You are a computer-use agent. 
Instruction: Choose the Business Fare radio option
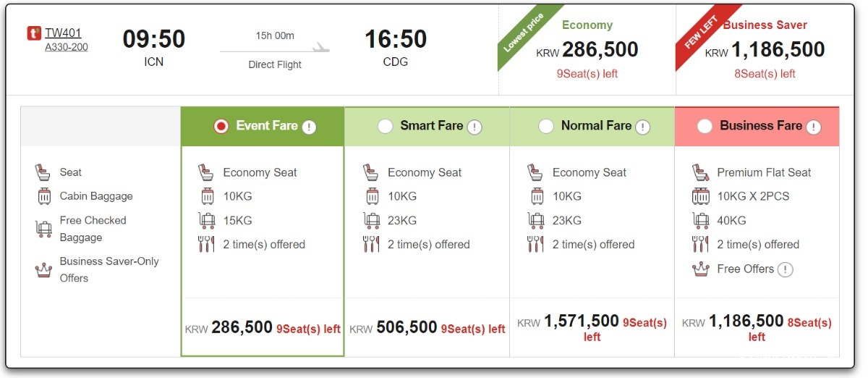[x=705, y=126]
